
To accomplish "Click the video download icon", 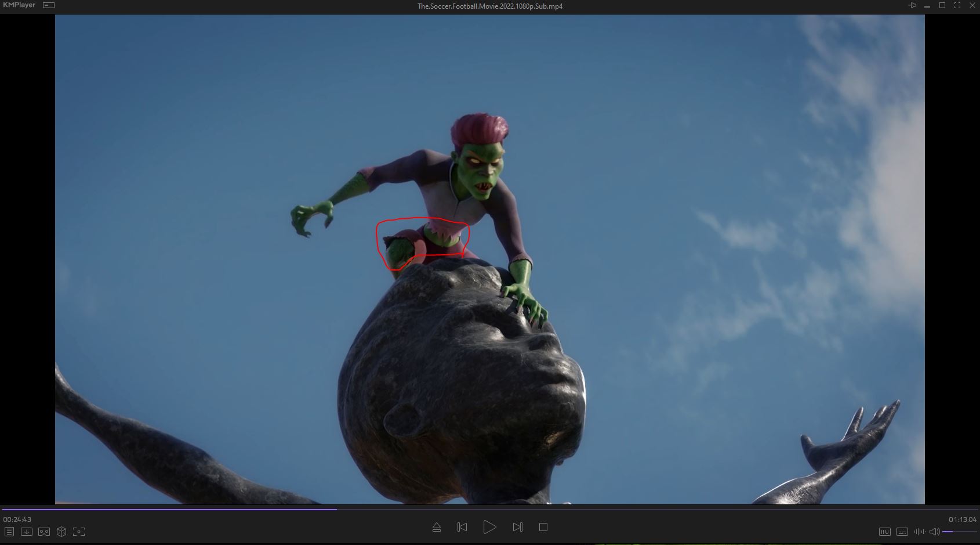I will [27, 532].
